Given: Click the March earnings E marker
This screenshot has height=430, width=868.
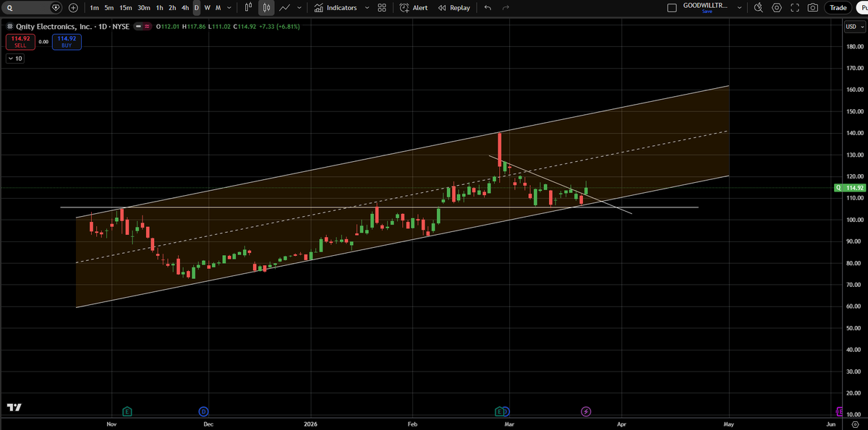Looking at the screenshot, I should click(499, 411).
